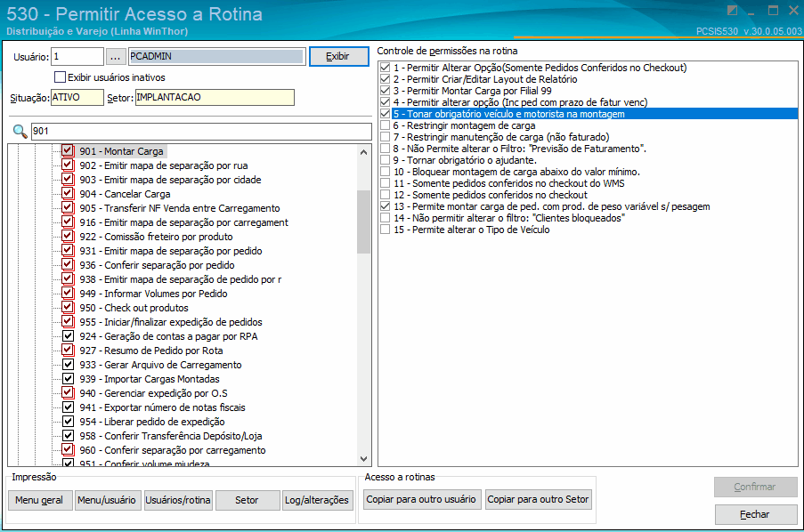Click the routine search field containing 901
The image size is (804, 532).
coord(201,131)
